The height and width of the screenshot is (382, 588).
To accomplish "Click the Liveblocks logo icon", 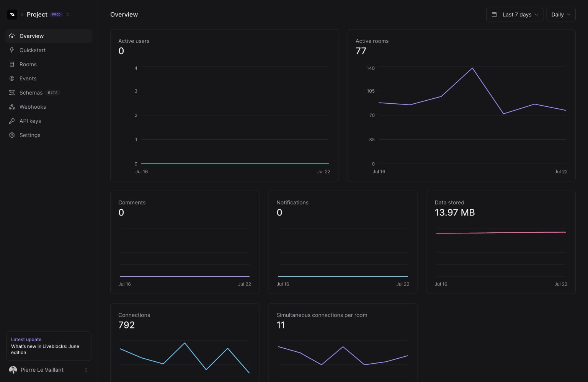I will click(12, 15).
